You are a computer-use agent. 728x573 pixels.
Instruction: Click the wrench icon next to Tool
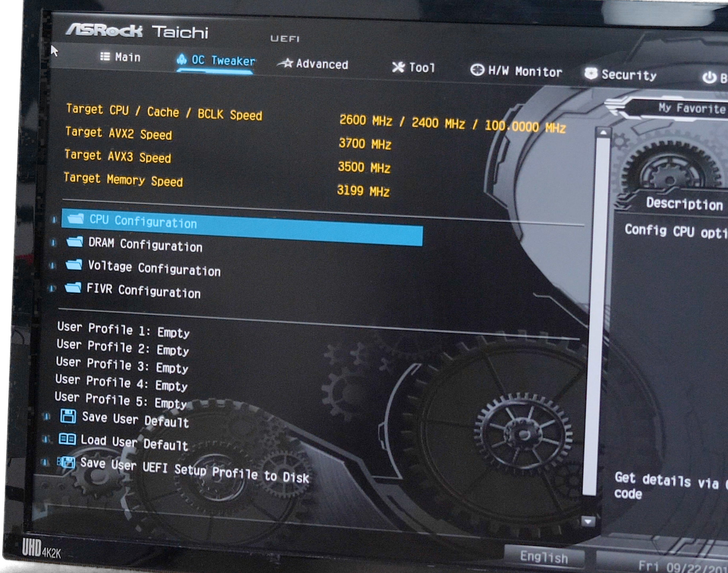tap(398, 67)
